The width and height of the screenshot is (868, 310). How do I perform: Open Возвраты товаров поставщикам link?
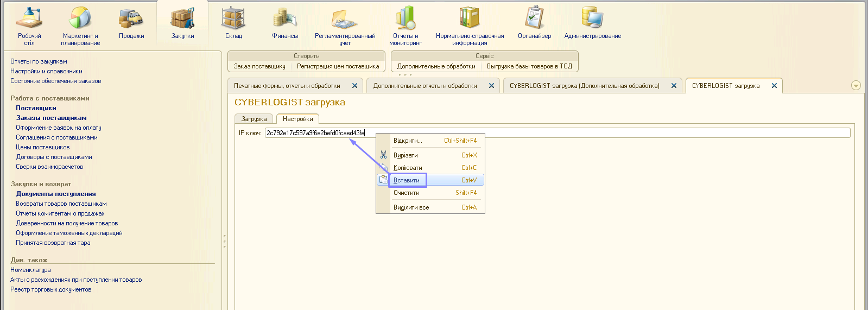click(x=61, y=204)
